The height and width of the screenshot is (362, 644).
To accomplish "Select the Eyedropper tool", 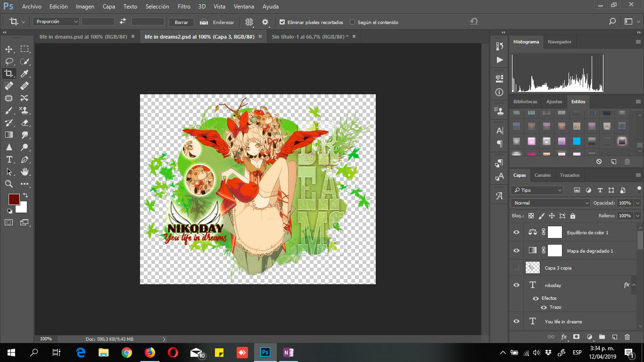I will point(25,74).
